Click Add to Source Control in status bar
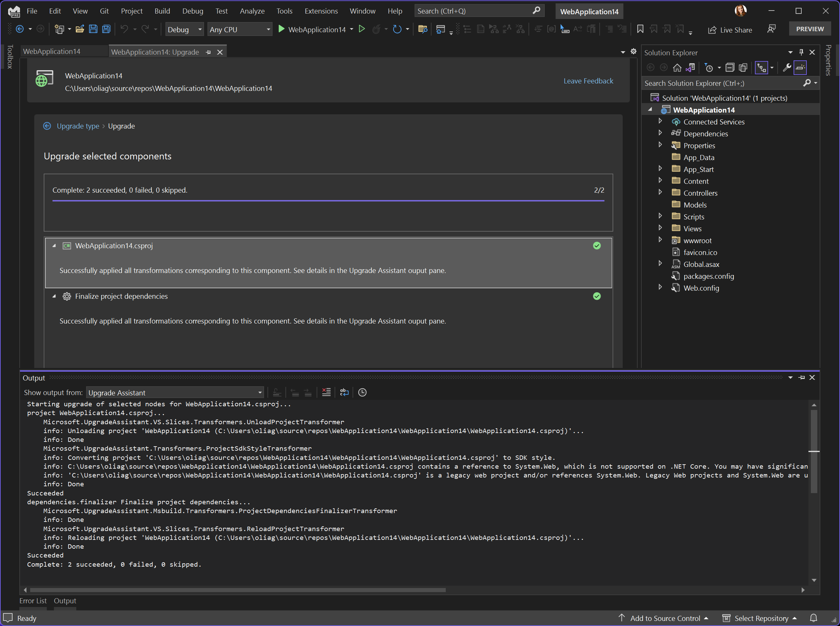The height and width of the screenshot is (626, 840). [663, 618]
